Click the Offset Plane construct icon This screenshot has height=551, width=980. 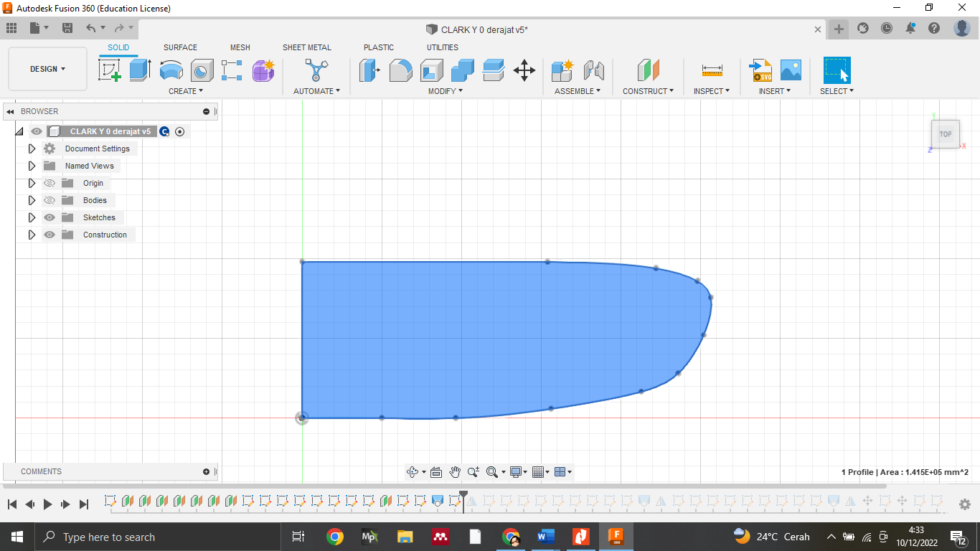pos(648,70)
